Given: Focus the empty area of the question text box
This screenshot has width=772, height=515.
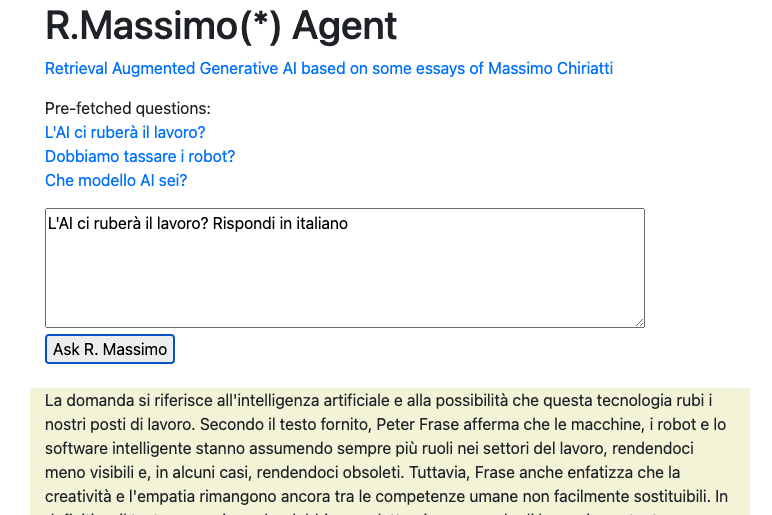Looking at the screenshot, I should 344,280.
